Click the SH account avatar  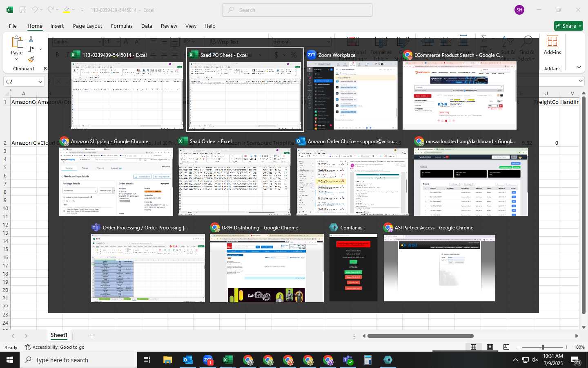pyautogui.click(x=519, y=10)
